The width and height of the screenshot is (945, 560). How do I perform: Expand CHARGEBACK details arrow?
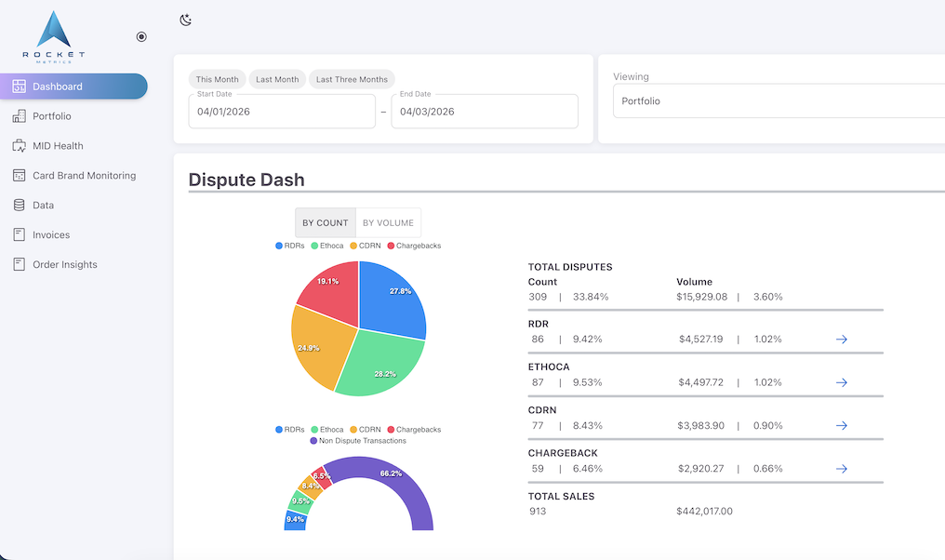(x=841, y=469)
